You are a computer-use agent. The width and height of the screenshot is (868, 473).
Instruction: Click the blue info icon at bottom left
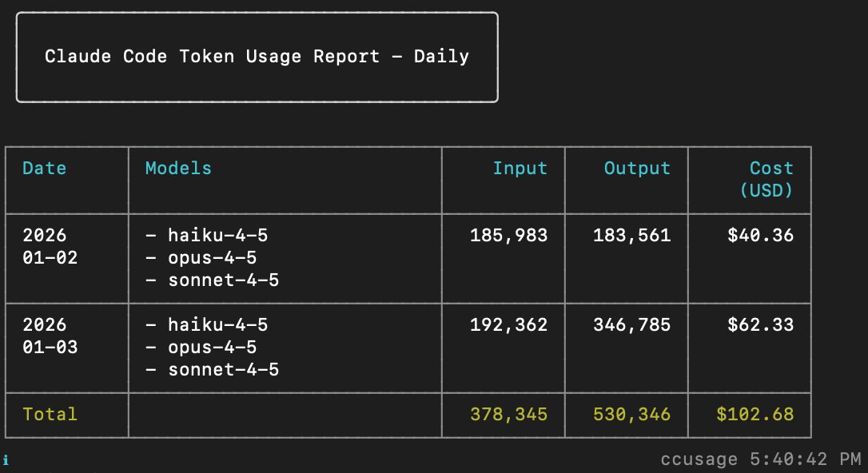pyautogui.click(x=6, y=459)
